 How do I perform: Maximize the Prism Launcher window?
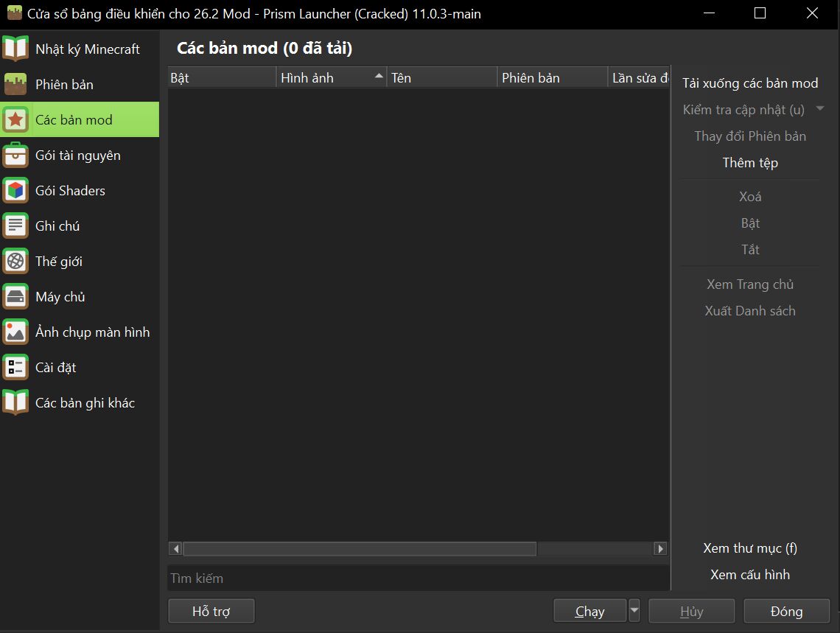[760, 13]
